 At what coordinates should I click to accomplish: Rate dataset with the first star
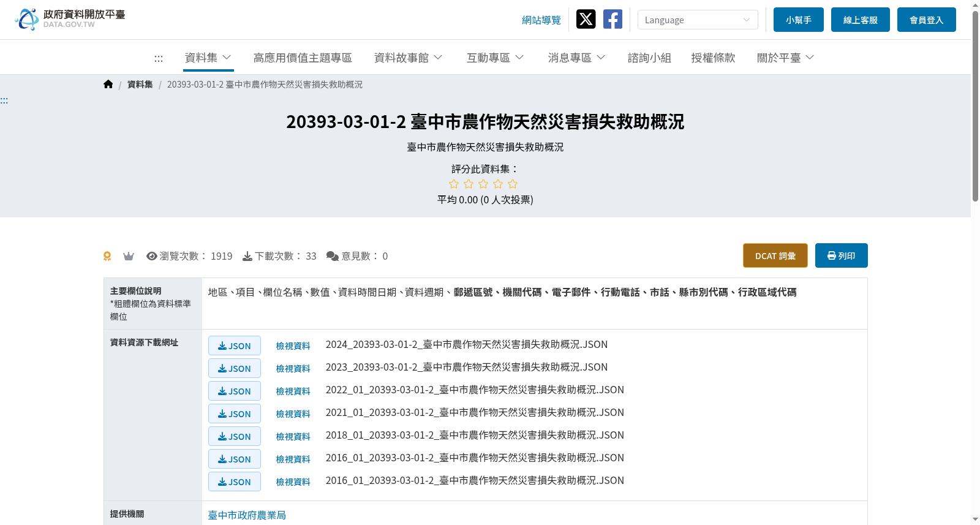point(454,184)
